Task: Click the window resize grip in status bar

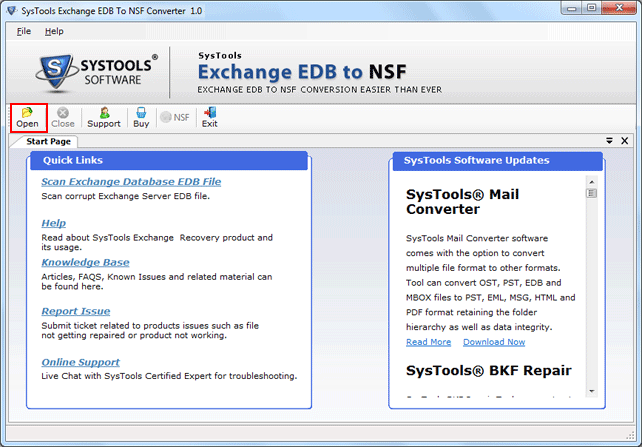Action: [631, 435]
